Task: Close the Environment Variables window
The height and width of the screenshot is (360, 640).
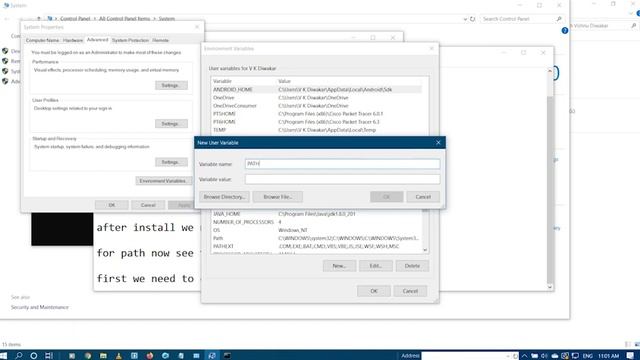Action: point(431,49)
